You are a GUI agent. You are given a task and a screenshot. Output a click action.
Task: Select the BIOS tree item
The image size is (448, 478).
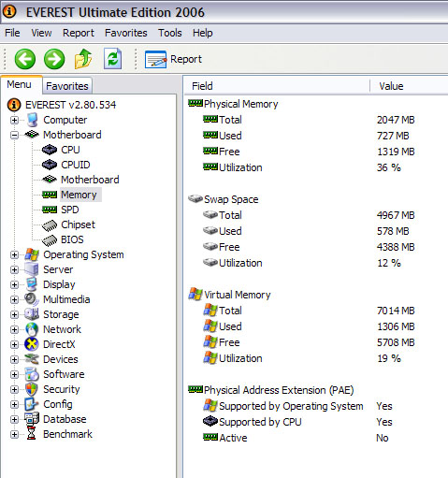[x=72, y=239]
